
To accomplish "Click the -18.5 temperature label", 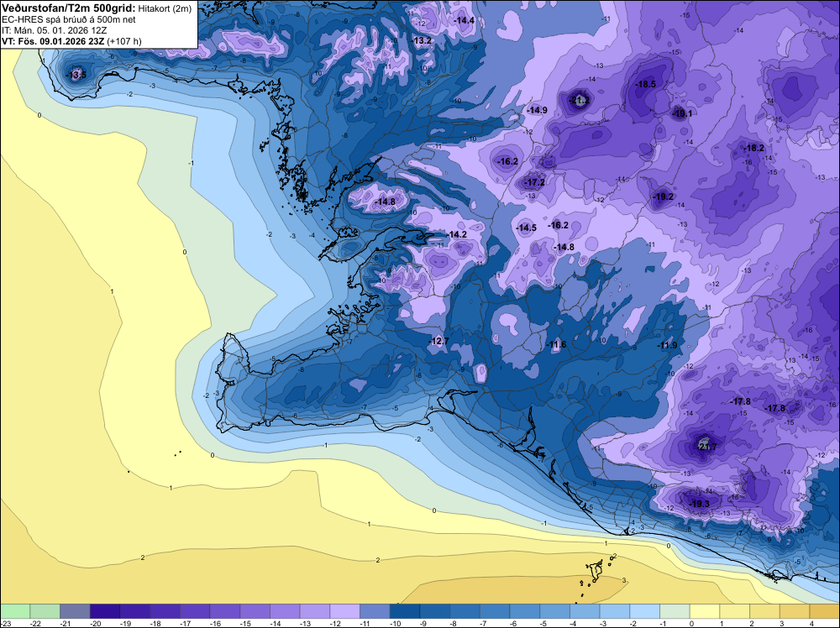I will (645, 84).
